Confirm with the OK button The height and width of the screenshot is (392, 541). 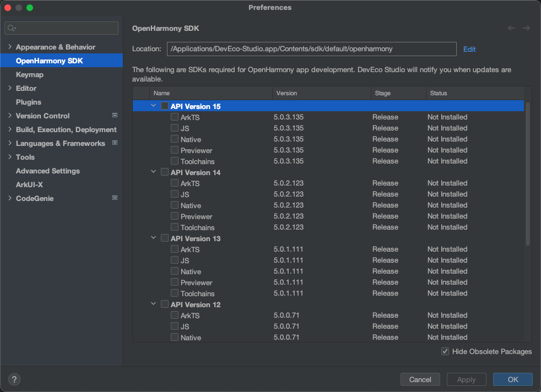pyautogui.click(x=513, y=379)
